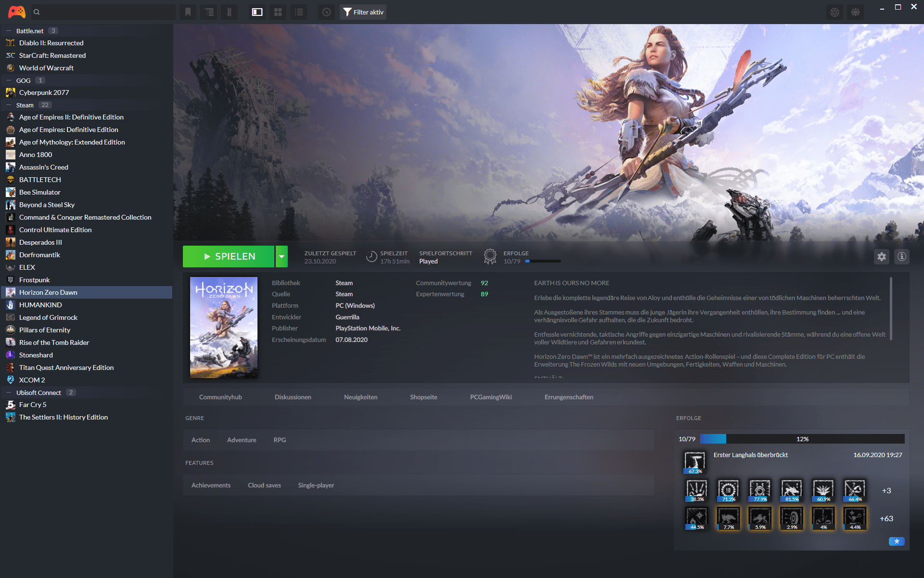Filter by the Achievements feature

(211, 485)
